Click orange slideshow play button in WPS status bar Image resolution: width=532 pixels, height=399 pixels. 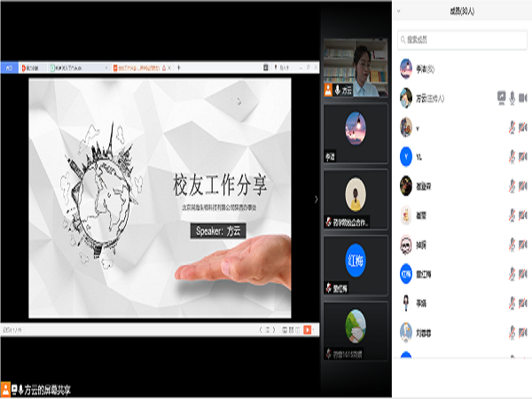click(x=308, y=329)
